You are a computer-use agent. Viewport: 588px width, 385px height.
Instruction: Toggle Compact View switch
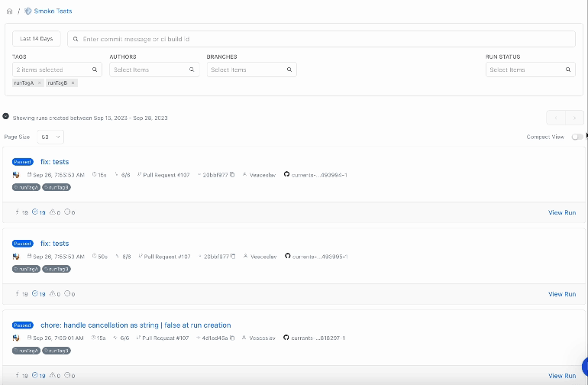577,137
